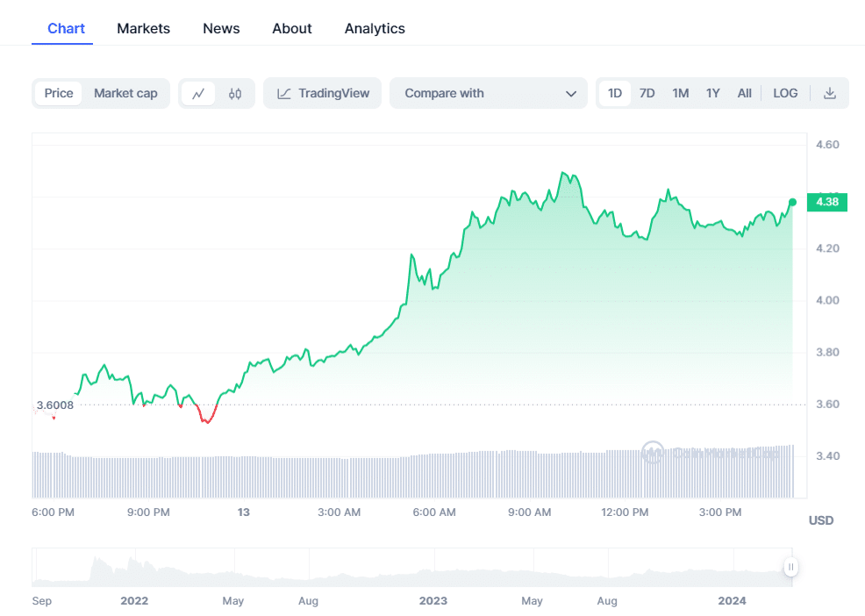This screenshot has height=616, width=865.
Task: Select the LOG scale option
Action: [x=785, y=93]
